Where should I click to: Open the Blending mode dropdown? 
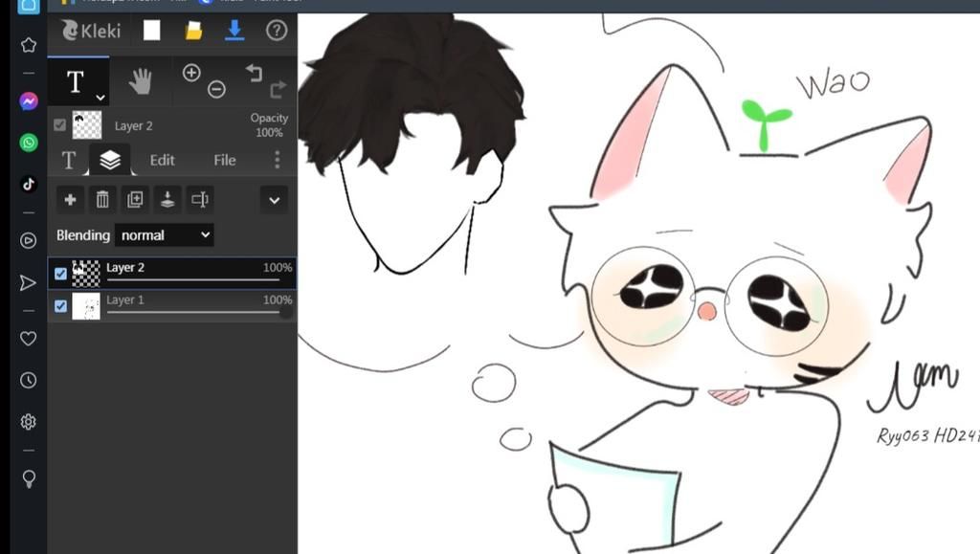coord(165,234)
